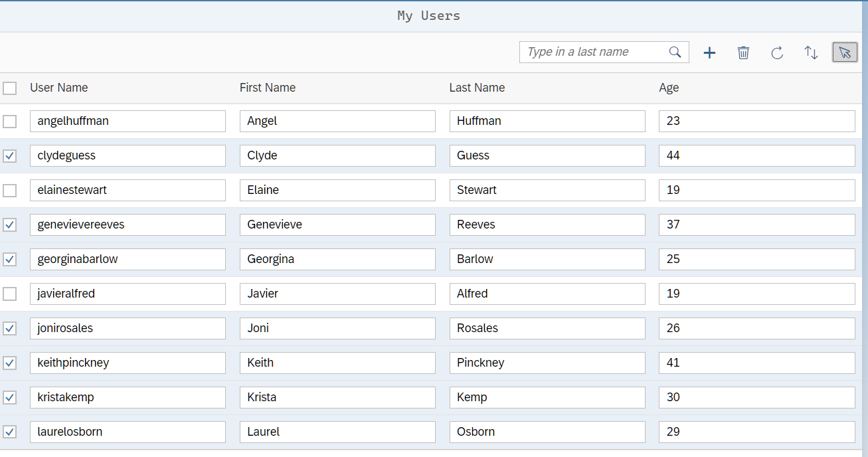Edit the age field showing 30
The image size is (868, 457).
point(757,397)
